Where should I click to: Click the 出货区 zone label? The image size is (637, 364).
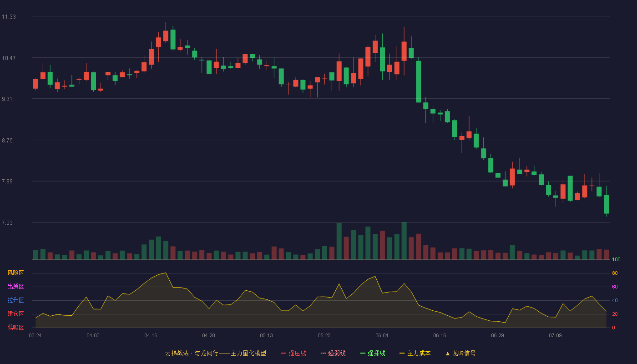point(15,287)
